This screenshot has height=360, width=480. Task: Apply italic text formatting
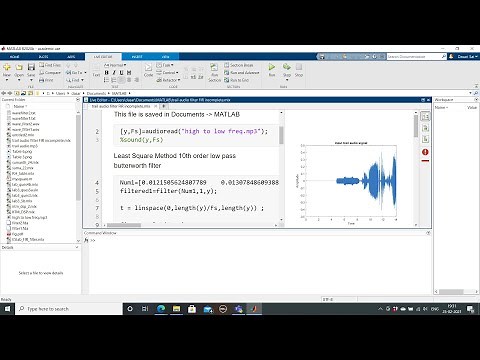coord(114,72)
